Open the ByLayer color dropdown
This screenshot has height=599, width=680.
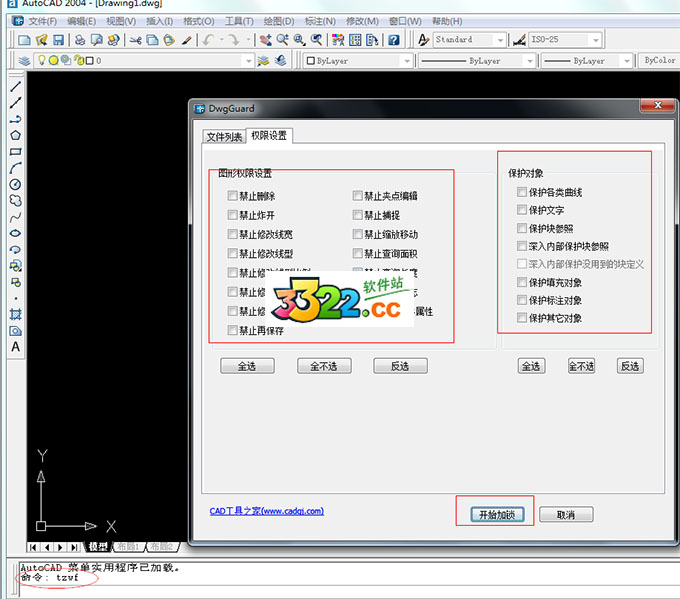point(407,61)
